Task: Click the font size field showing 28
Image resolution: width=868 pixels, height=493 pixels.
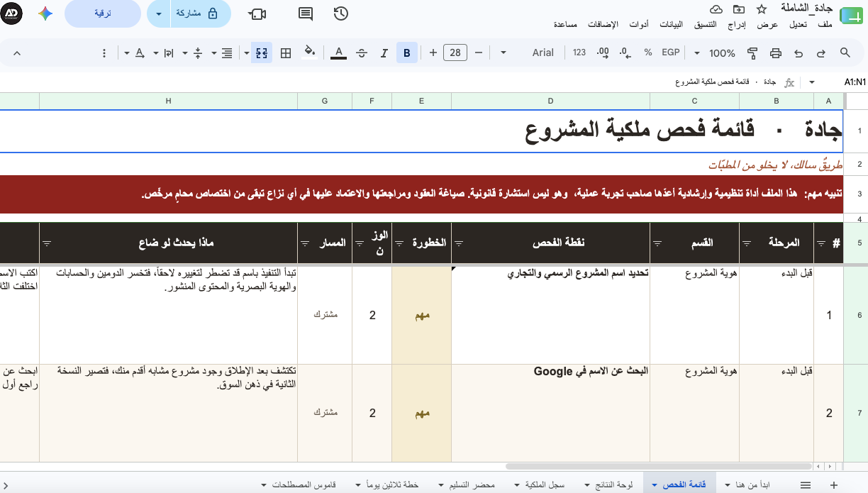Action: click(x=455, y=52)
